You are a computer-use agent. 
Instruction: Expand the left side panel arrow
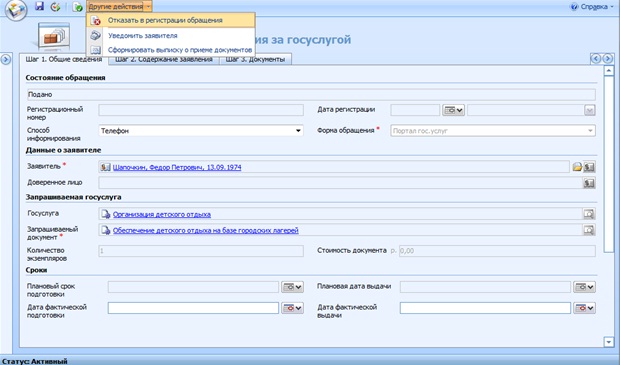[x=6, y=60]
